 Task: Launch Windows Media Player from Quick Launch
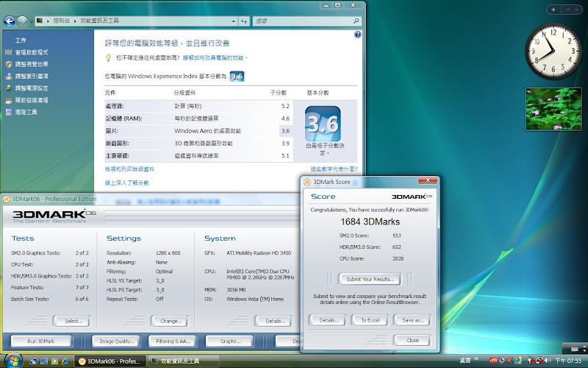(54, 361)
